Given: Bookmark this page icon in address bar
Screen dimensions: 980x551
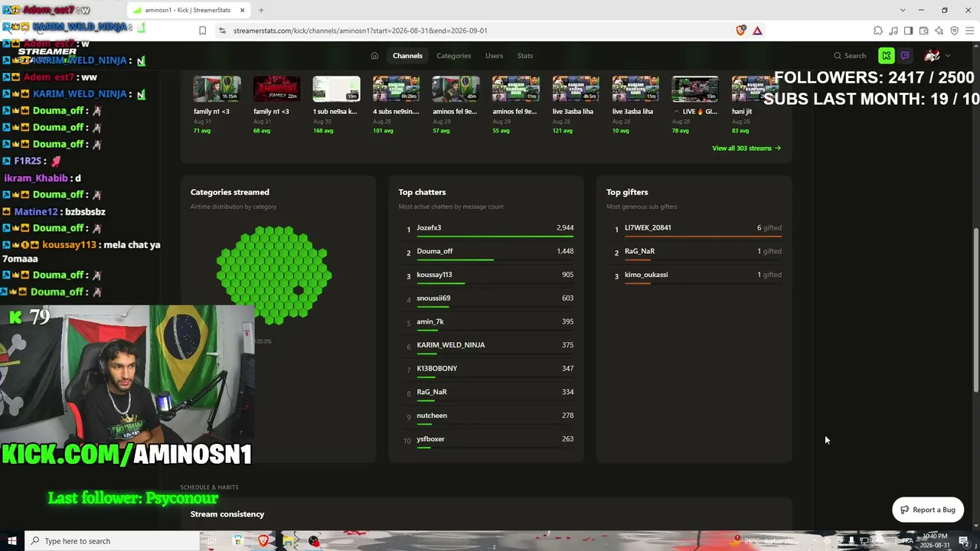Looking at the screenshot, I should 202,31.
